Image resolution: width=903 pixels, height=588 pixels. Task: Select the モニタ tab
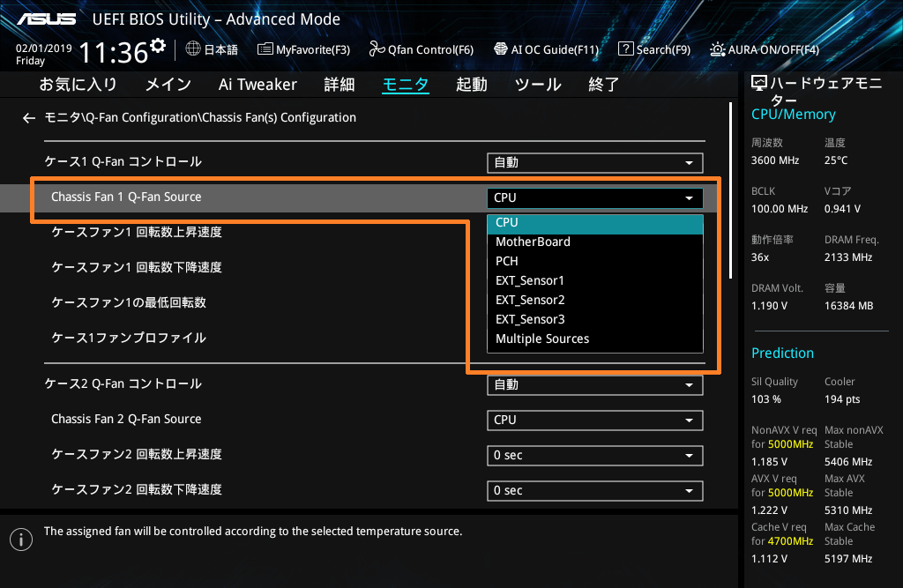pos(406,85)
